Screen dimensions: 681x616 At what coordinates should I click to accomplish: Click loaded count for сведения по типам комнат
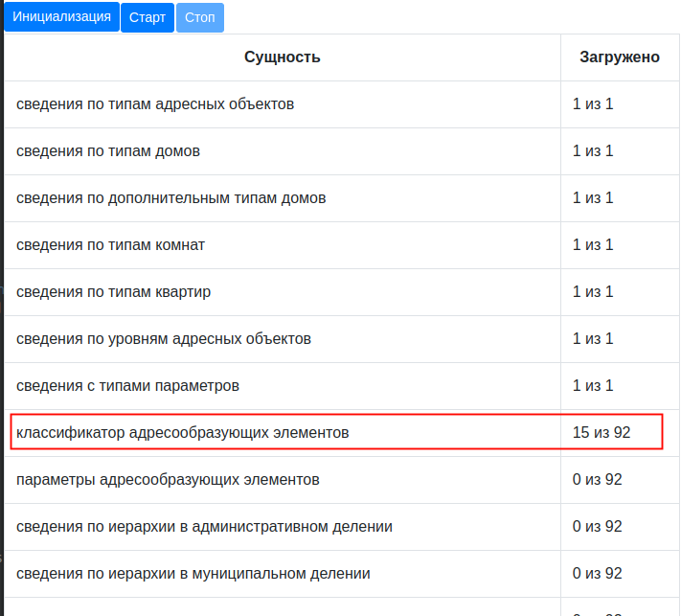[593, 245]
